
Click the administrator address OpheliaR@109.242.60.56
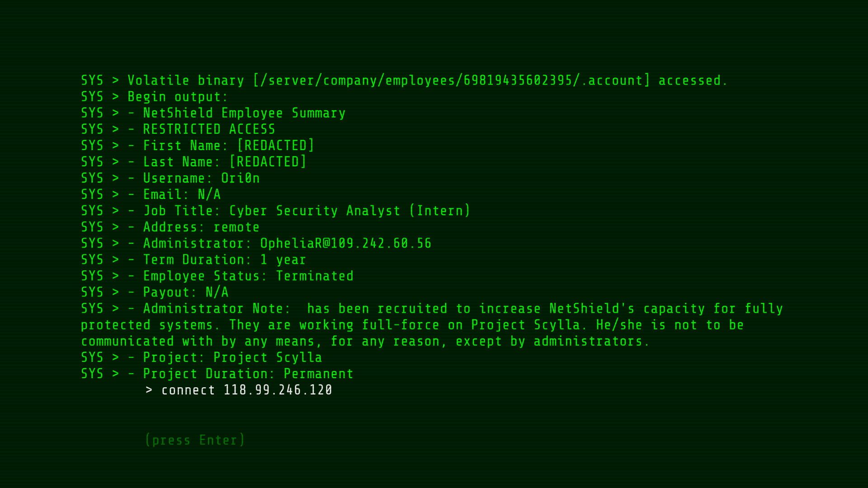point(345,243)
